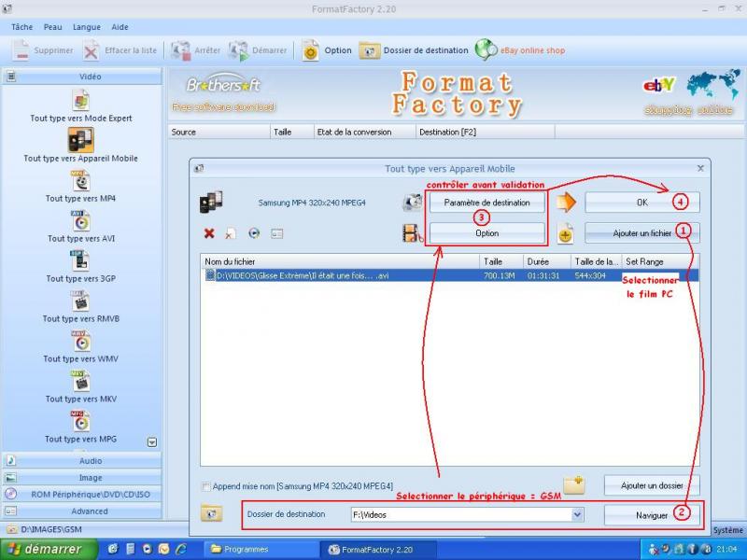747x560 pixels.
Task: Click the red X remove-file icon
Action: [x=208, y=233]
